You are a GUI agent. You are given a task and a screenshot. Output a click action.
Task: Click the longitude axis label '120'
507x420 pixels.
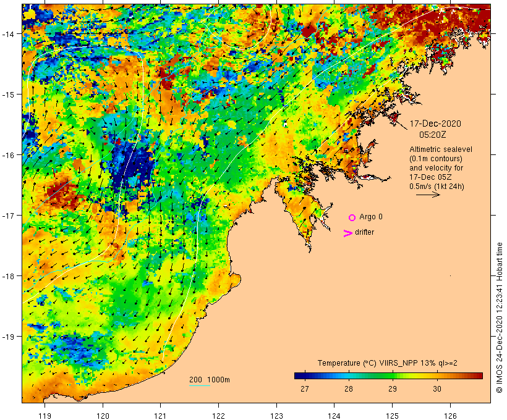103,416
